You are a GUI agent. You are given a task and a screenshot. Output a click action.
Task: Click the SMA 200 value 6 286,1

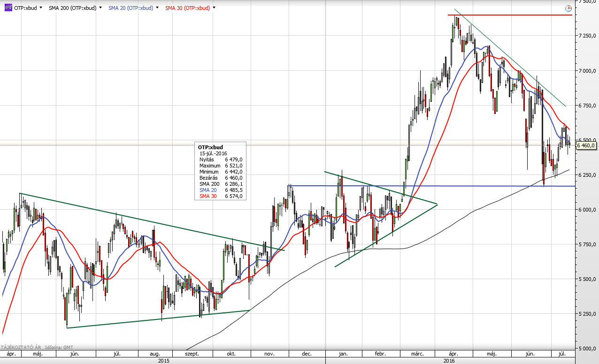coord(233,184)
